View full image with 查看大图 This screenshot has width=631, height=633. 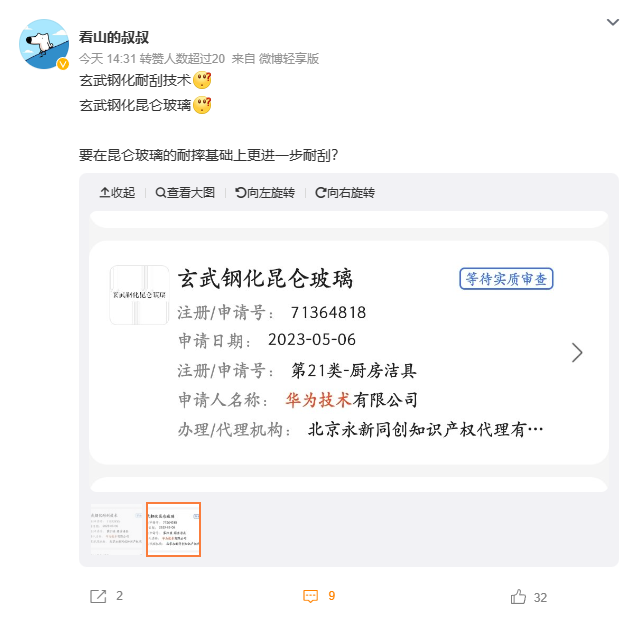pyautogui.click(x=185, y=193)
